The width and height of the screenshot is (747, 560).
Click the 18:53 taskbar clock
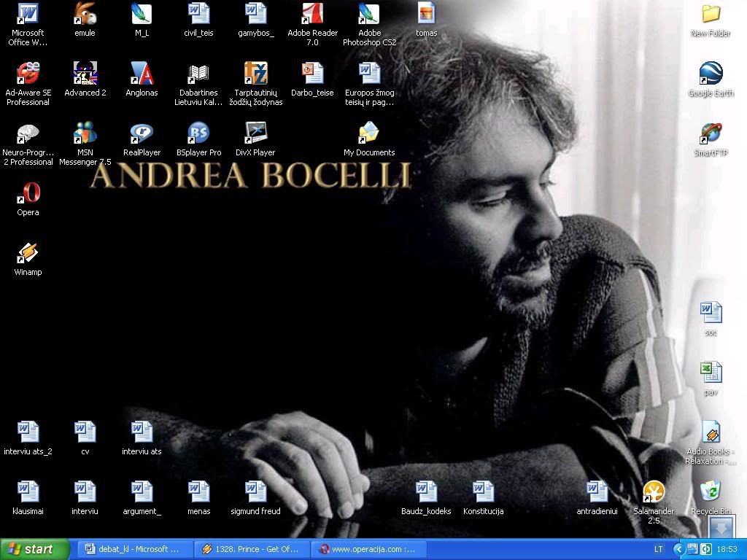[x=727, y=549]
